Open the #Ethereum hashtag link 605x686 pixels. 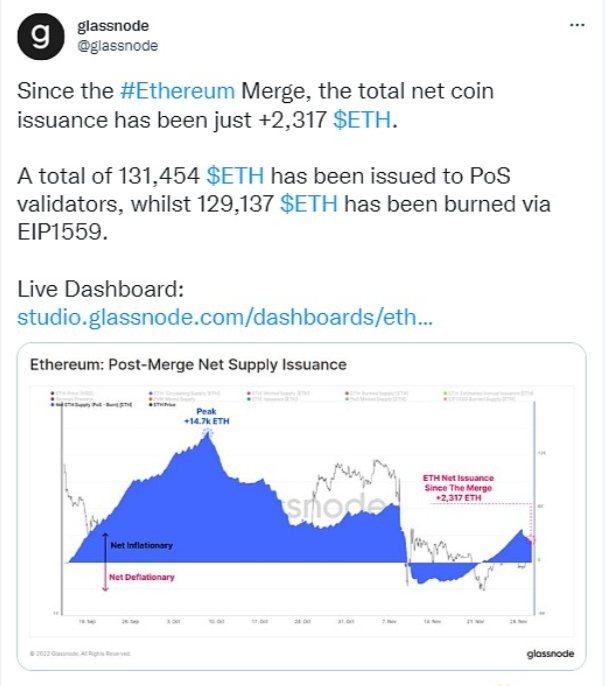(177, 91)
